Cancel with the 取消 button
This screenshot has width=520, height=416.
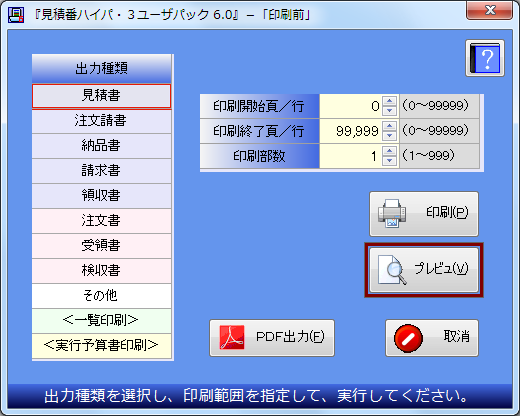click(432, 338)
